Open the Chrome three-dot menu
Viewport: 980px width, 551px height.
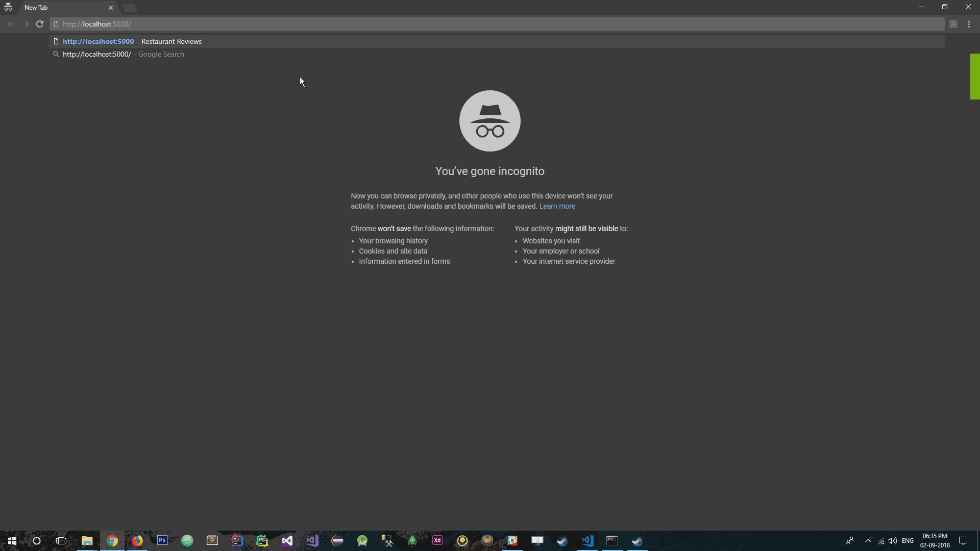969,24
